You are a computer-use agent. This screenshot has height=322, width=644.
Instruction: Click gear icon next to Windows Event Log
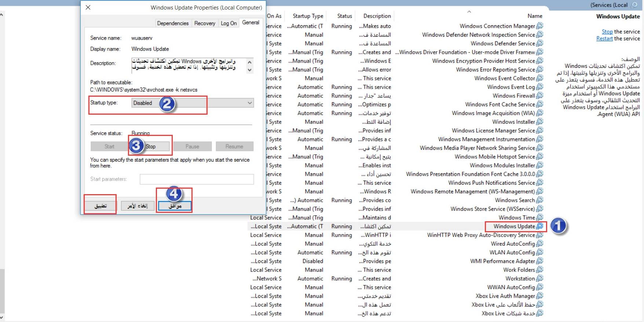click(x=539, y=87)
